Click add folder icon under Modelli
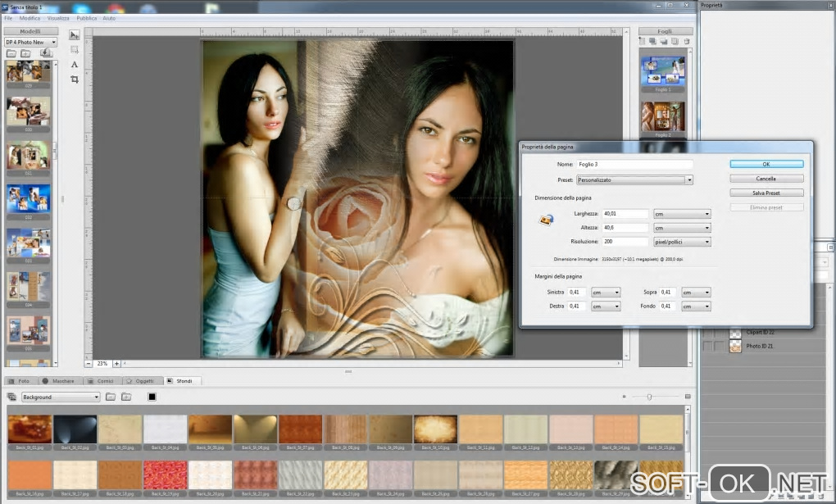This screenshot has width=836, height=504. pos(25,53)
